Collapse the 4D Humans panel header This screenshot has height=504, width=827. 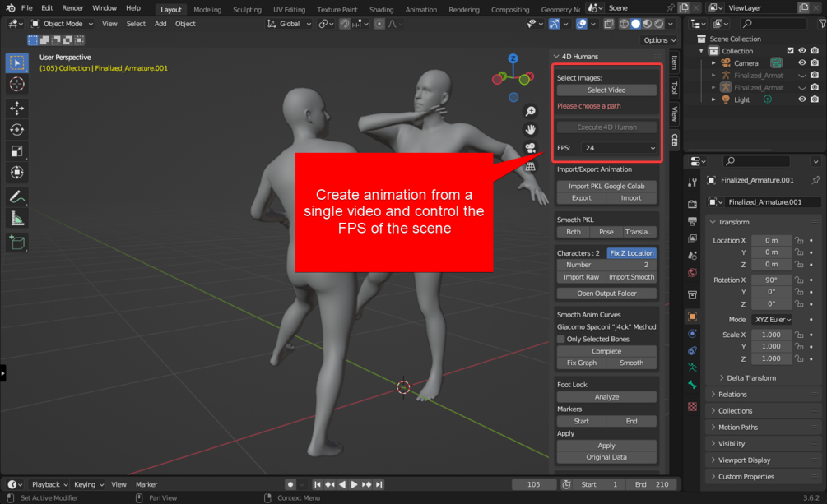[x=606, y=57]
